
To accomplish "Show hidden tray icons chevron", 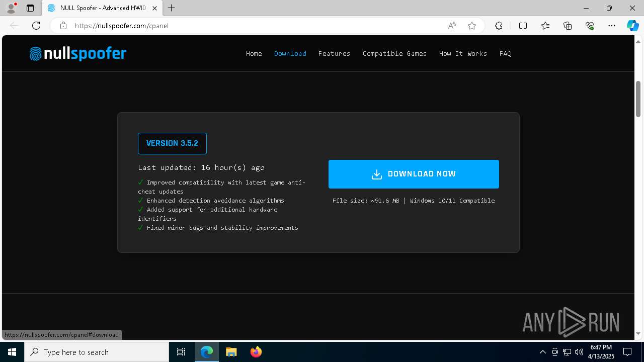I will (542, 352).
